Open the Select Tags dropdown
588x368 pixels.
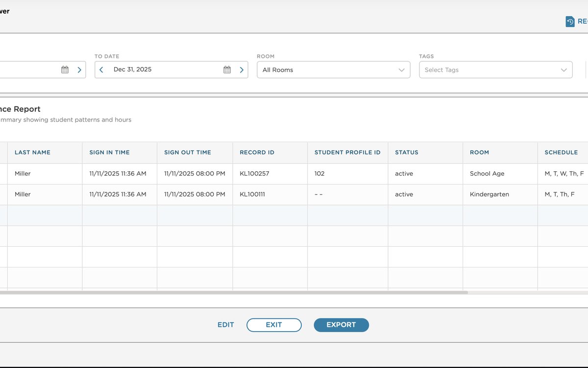(496, 70)
